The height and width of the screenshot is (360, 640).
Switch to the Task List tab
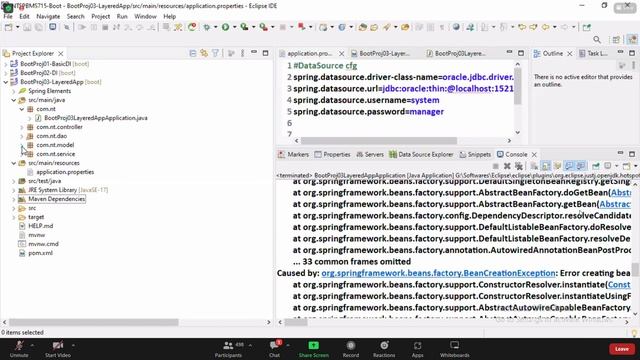click(593, 53)
